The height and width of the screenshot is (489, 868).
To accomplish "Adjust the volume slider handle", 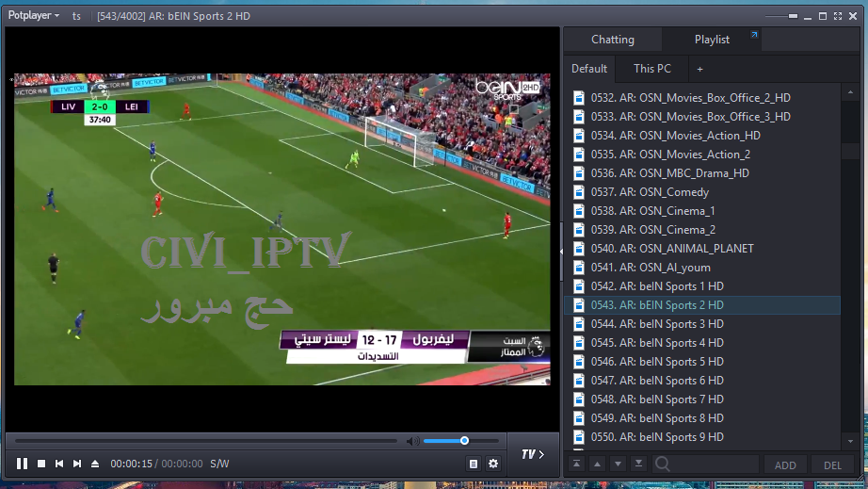I will pos(464,440).
